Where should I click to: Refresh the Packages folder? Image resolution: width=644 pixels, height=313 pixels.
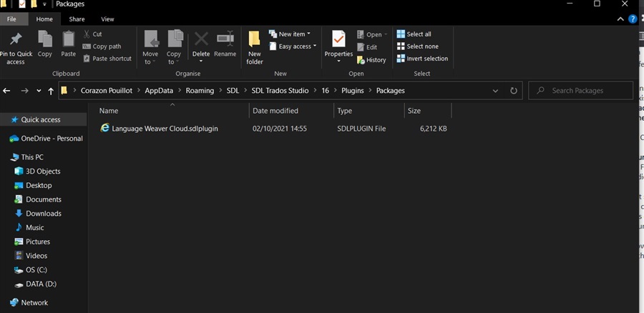pyautogui.click(x=513, y=91)
